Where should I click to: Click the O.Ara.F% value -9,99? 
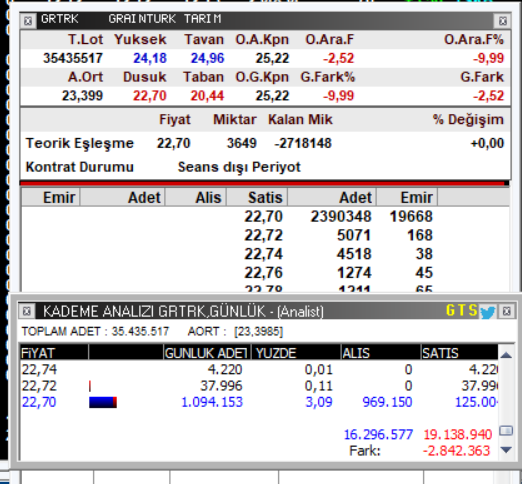(488, 58)
